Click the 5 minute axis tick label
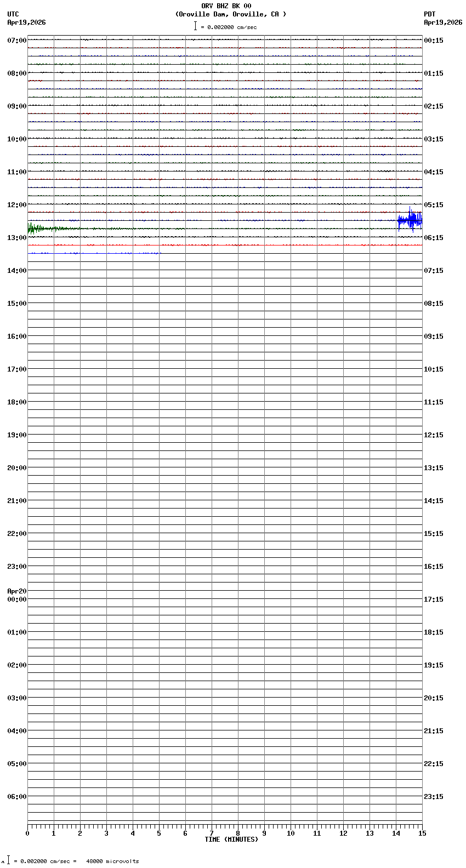This screenshot has height=868, width=466. pyautogui.click(x=159, y=833)
